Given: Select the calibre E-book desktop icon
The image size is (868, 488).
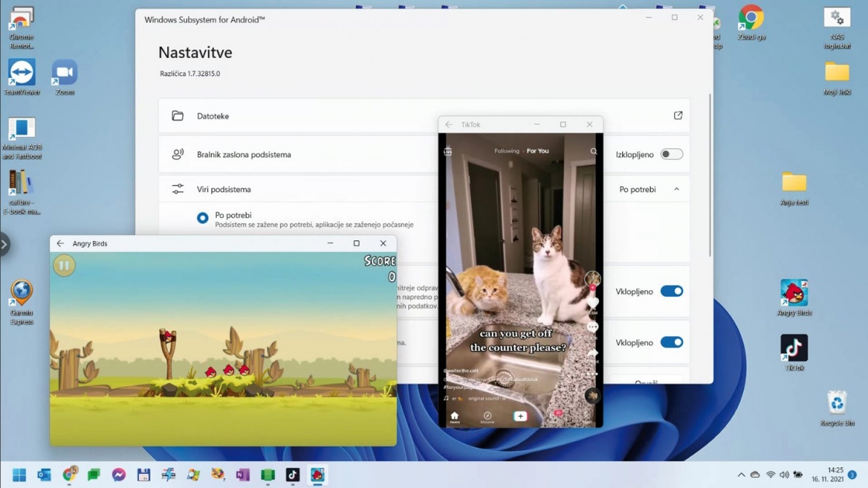Looking at the screenshot, I should tap(22, 192).
